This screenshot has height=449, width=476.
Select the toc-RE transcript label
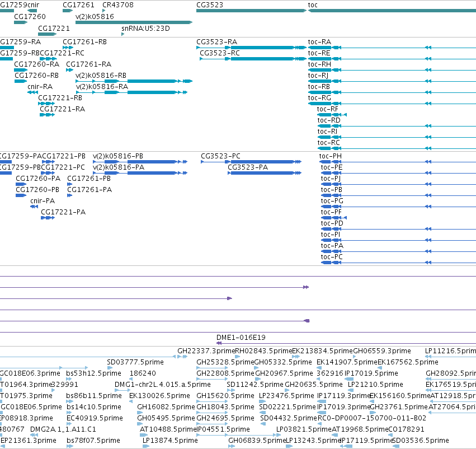[x=319, y=53]
